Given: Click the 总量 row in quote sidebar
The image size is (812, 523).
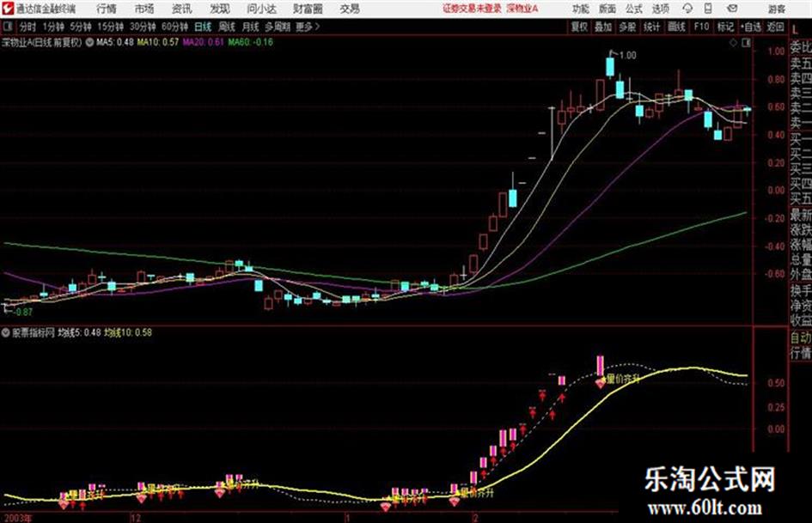Looking at the screenshot, I should pos(801,259).
